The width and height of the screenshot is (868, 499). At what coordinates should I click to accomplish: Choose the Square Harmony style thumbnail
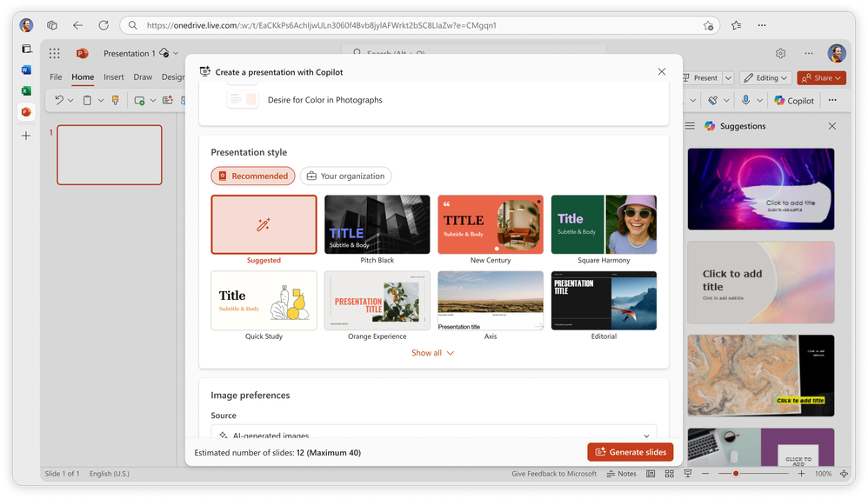604,224
